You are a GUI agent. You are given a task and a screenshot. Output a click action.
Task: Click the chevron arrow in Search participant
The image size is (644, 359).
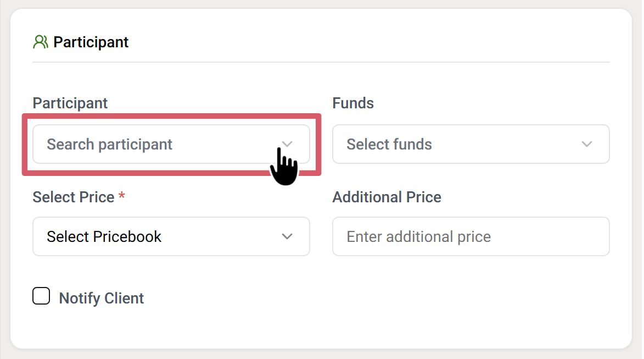tap(287, 144)
